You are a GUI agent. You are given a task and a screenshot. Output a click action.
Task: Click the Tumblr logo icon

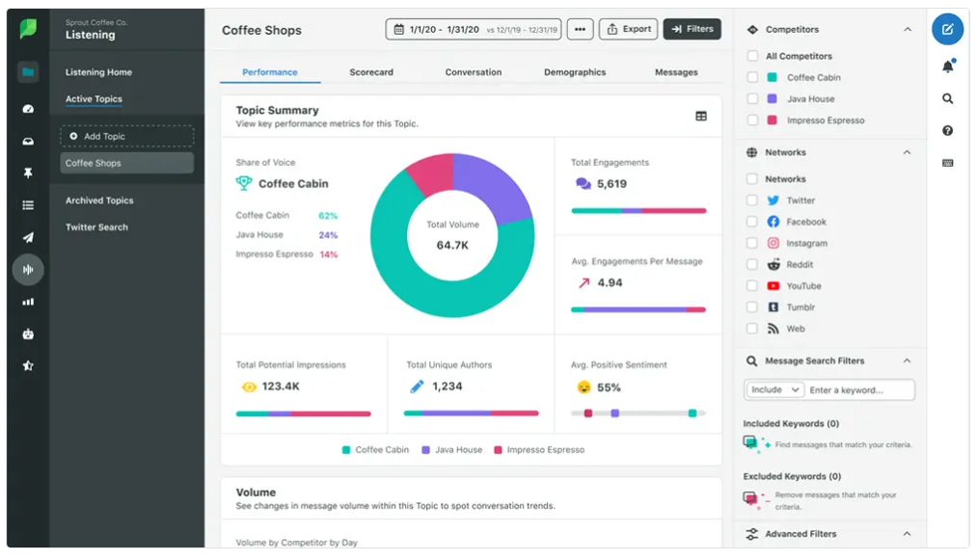(x=773, y=307)
